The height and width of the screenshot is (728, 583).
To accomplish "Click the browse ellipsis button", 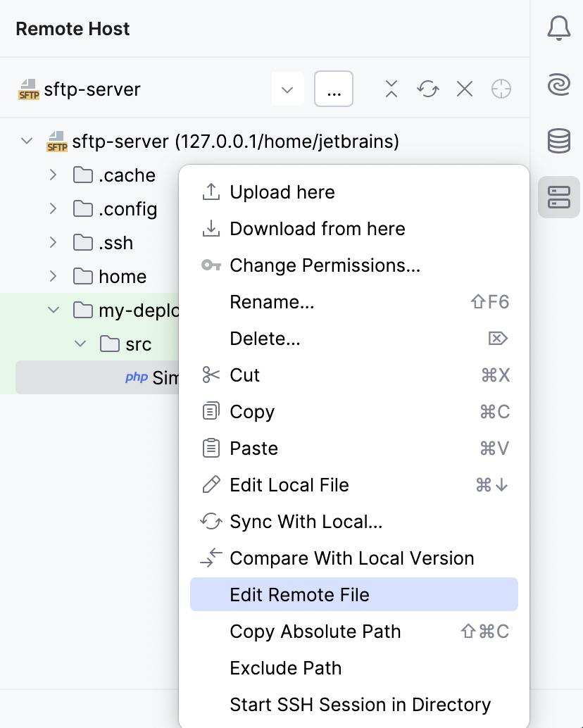I will 333,89.
